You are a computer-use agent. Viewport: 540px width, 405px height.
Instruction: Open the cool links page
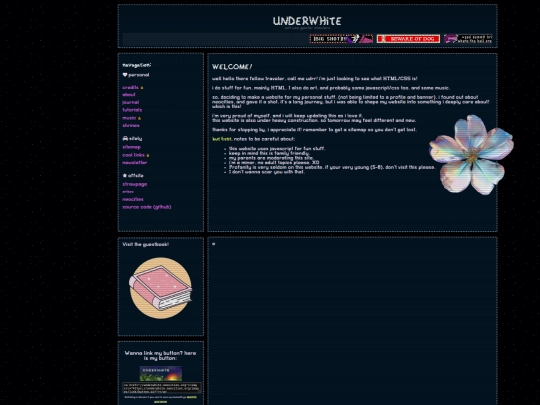pos(133,155)
